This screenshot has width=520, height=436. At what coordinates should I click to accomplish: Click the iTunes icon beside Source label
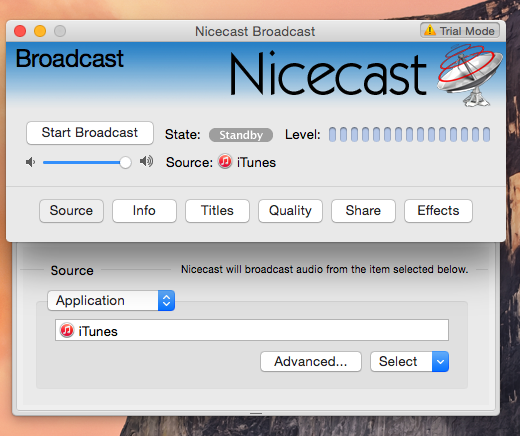tap(225, 161)
